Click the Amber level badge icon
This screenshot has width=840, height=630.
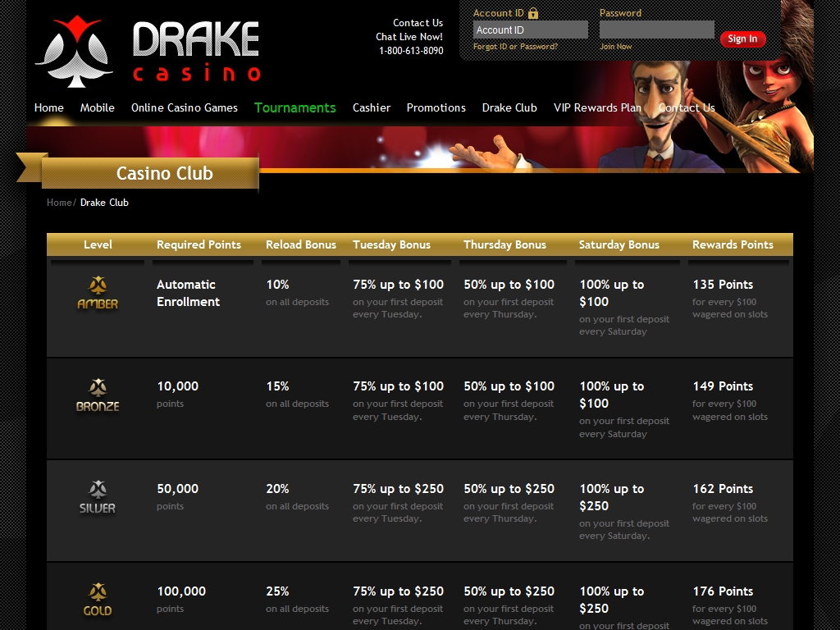pyautogui.click(x=98, y=293)
